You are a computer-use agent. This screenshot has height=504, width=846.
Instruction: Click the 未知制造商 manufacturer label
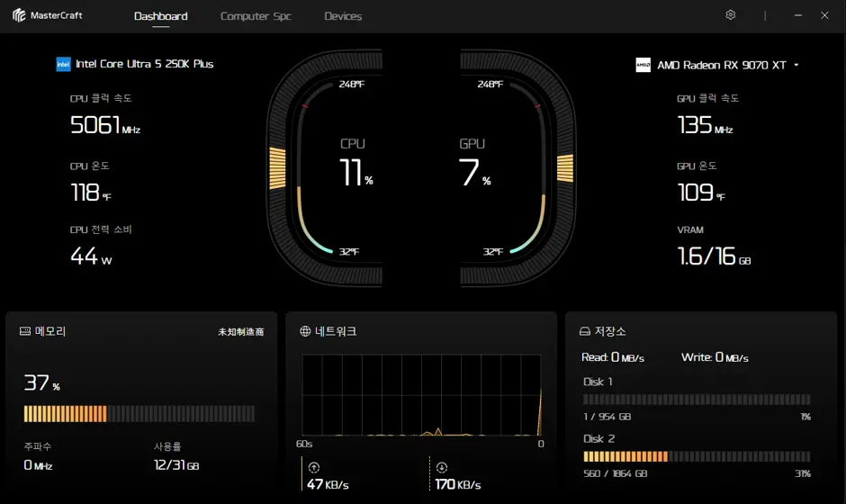241,332
